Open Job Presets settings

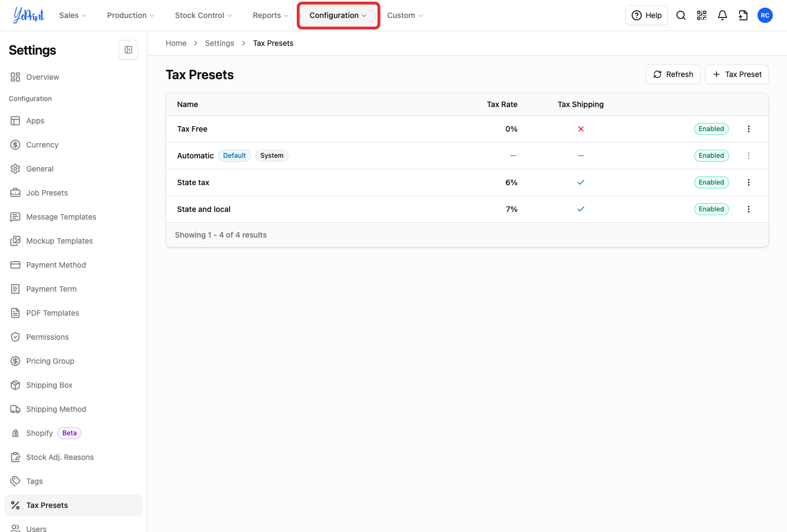[x=73, y=193]
